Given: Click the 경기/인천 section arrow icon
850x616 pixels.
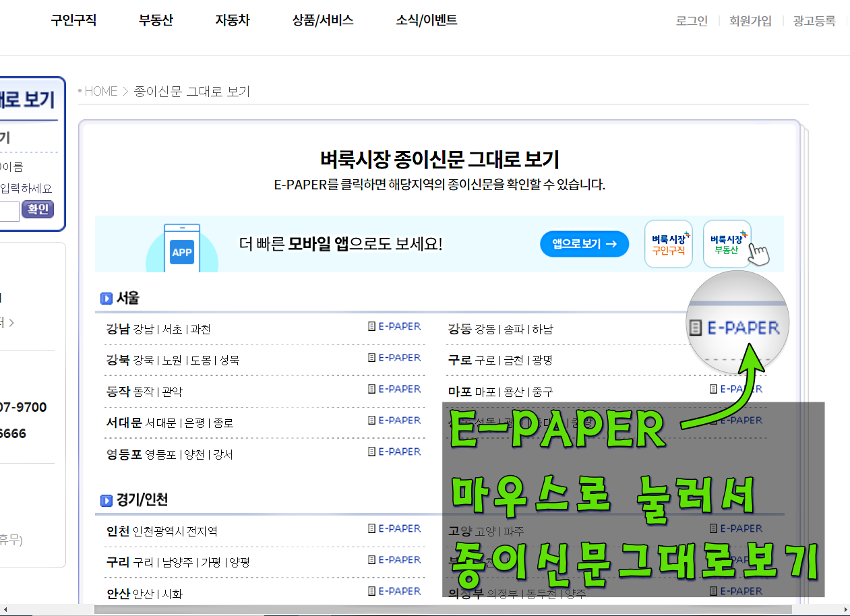Looking at the screenshot, I should click(x=107, y=501).
